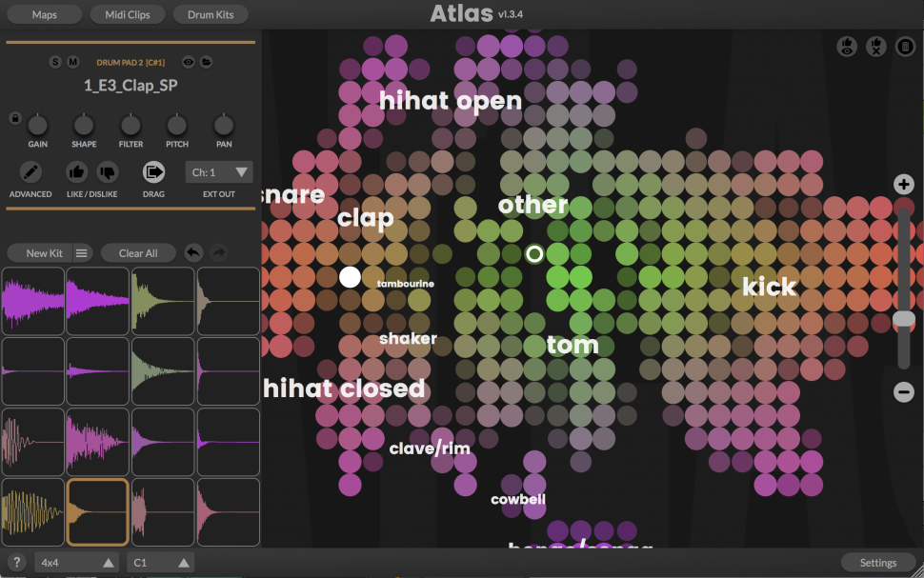This screenshot has width=924, height=578.
Task: Open the C1 base note dropdown
Action: (161, 563)
